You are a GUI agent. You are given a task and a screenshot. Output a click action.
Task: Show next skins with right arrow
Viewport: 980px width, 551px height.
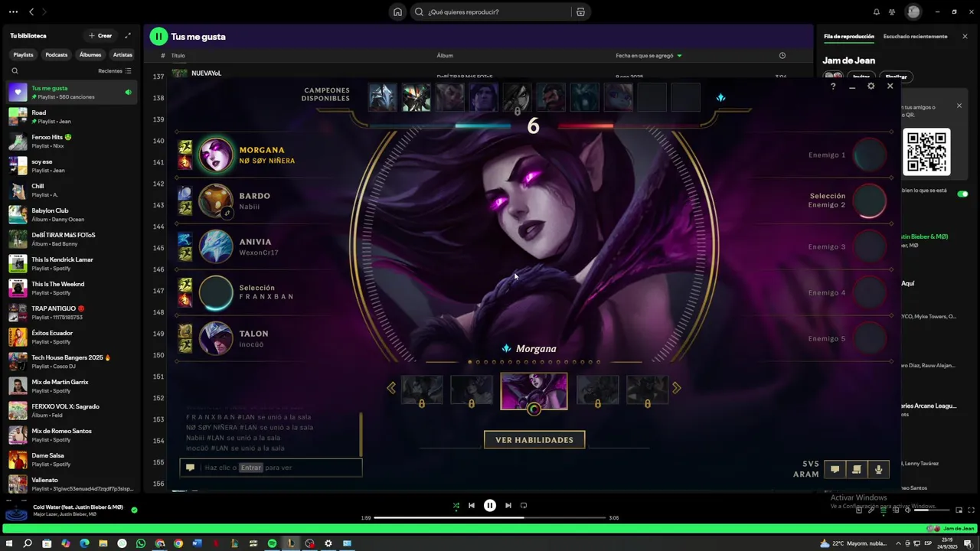click(677, 388)
